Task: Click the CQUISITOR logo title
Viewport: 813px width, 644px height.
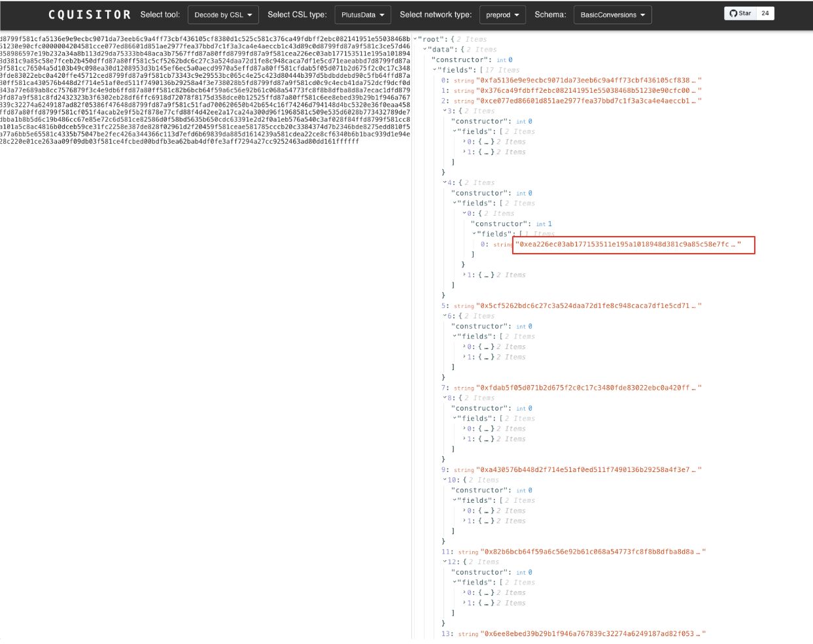Action: [90, 14]
